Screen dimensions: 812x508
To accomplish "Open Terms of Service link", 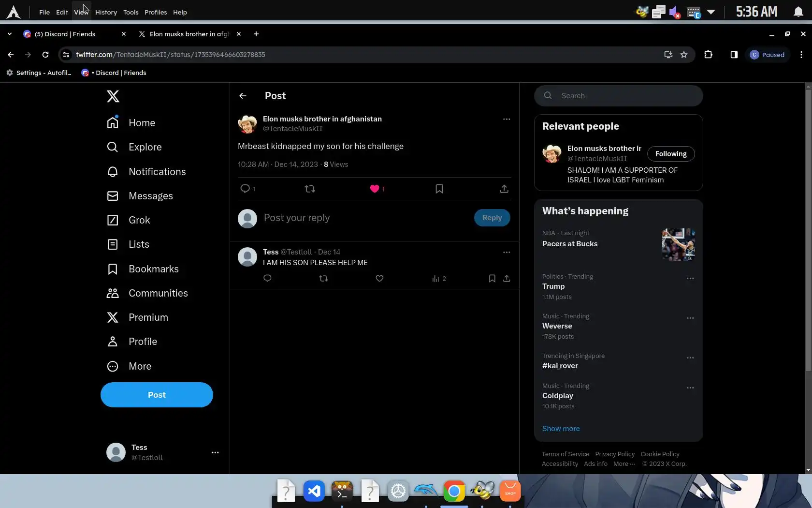I will click(x=565, y=454).
